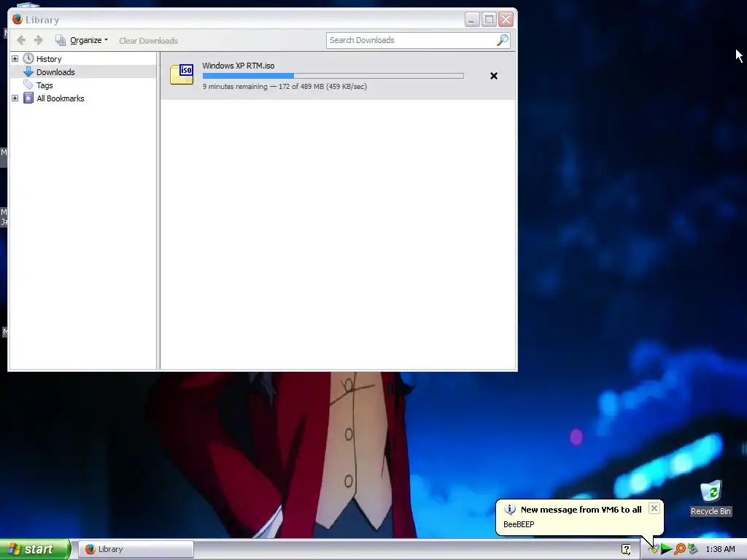
Task: Open the help question-mark taskbar icon
Action: [626, 549]
